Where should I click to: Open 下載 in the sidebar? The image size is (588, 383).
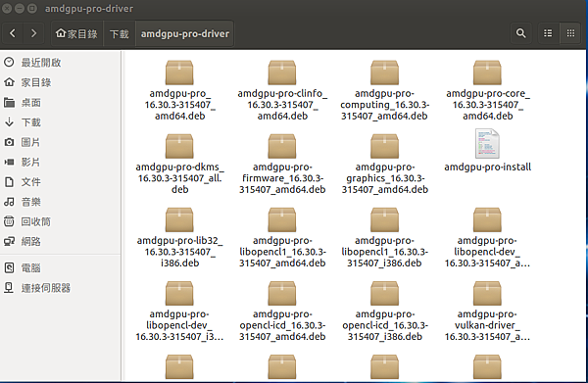tap(60, 122)
